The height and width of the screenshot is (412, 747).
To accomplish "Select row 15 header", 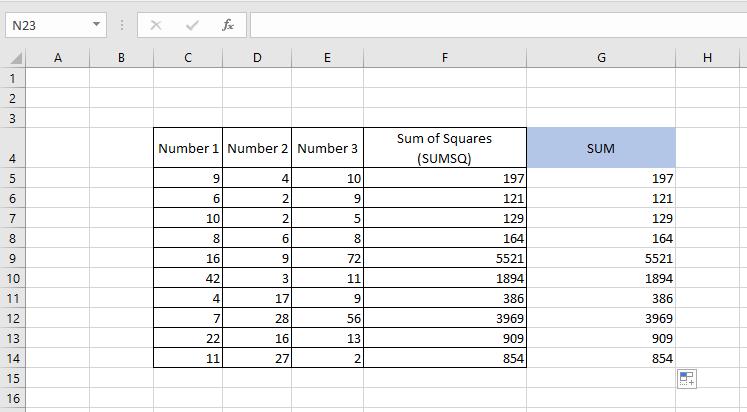I will [12, 378].
